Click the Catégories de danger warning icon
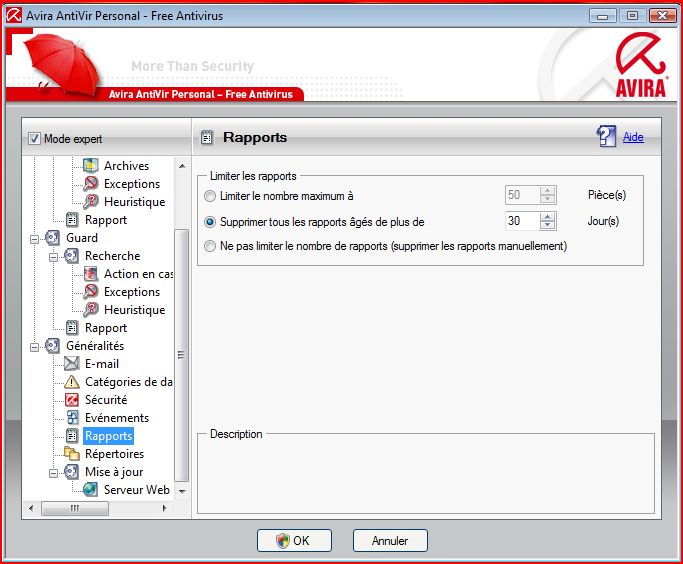This screenshot has width=683, height=564. (72, 382)
